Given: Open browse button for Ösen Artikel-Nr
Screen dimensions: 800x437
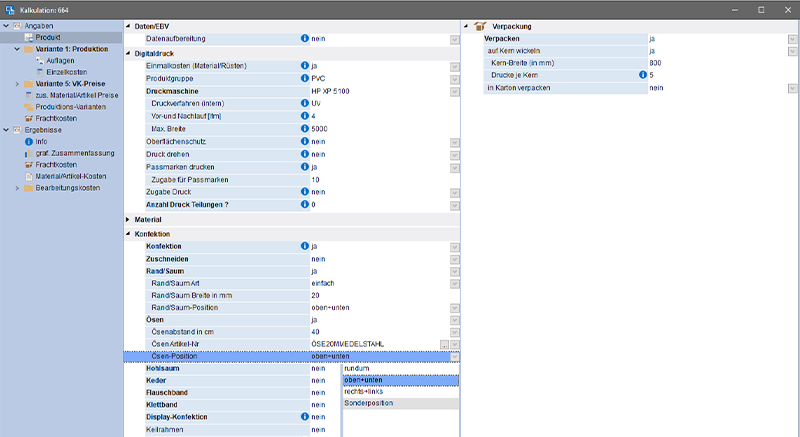Looking at the screenshot, I should [x=444, y=345].
